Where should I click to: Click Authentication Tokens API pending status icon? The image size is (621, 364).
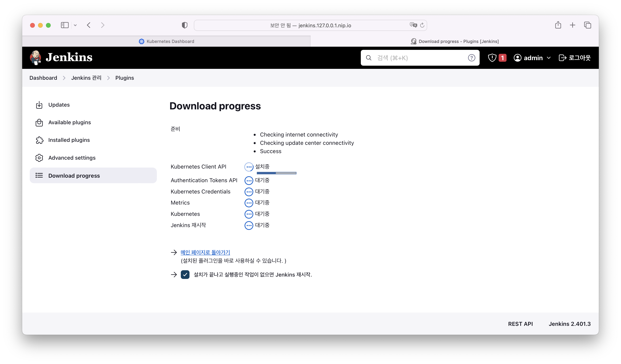pos(249,181)
